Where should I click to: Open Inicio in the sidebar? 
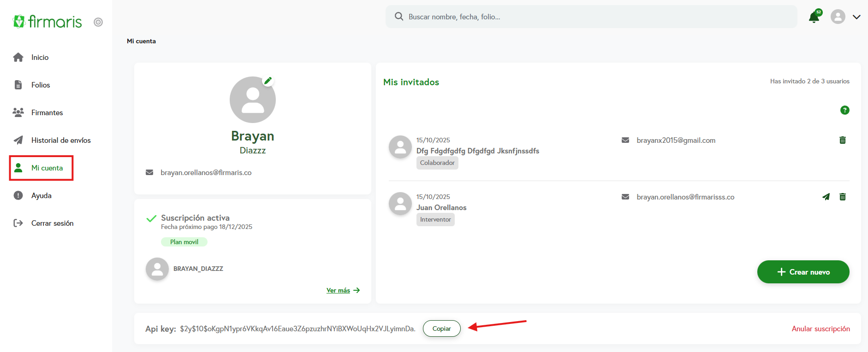40,57
